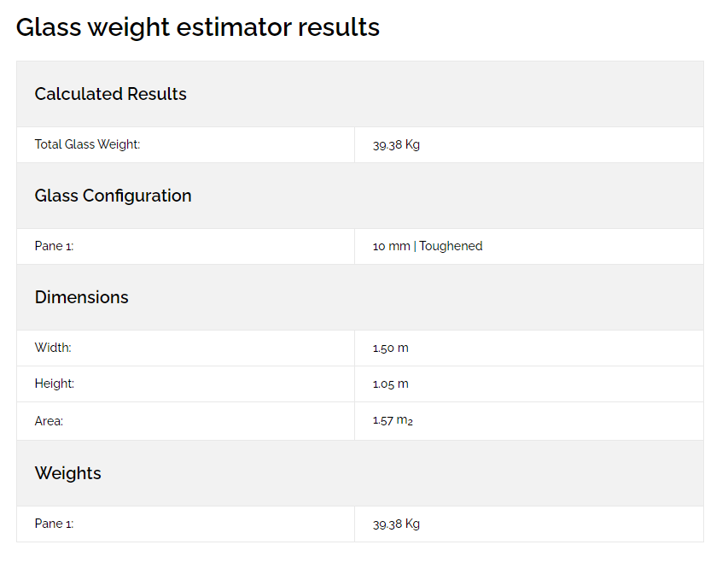Select the 1.50 m width value
The width and height of the screenshot is (728, 568).
(x=391, y=348)
